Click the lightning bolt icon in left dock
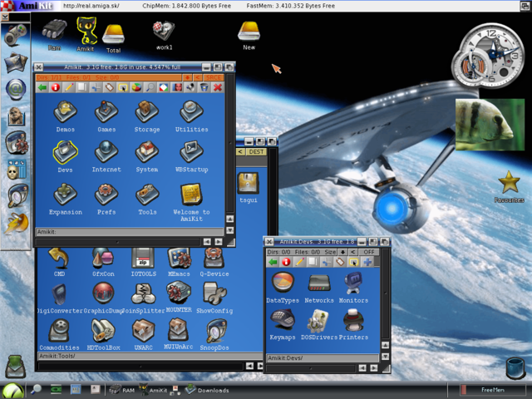The height and width of the screenshot is (399, 532). click(x=16, y=224)
